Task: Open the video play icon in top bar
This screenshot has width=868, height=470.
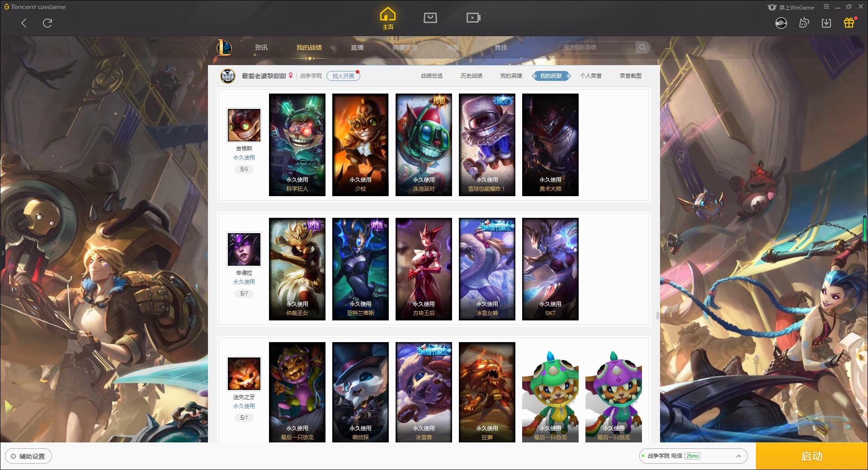Action: coord(473,18)
